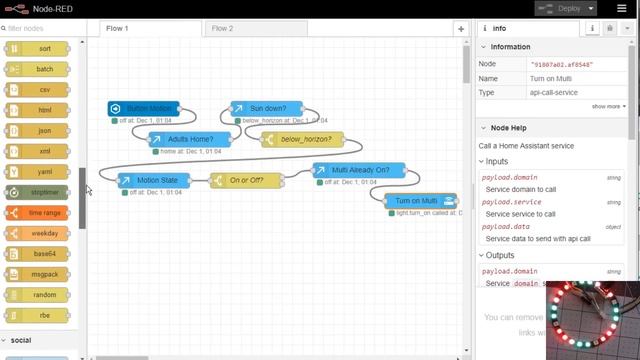Screen dimensions: 640x360
Task: Select the msgpack node
Action: (x=37, y=274)
